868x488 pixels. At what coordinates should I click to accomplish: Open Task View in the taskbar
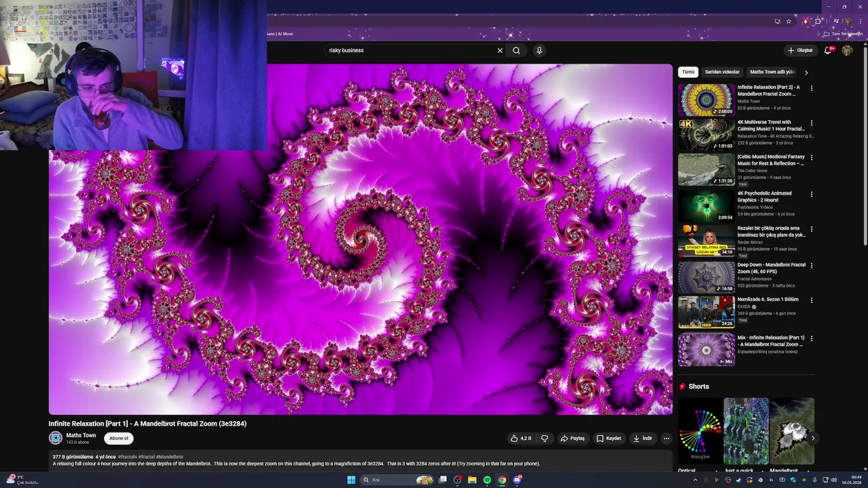[x=443, y=480]
